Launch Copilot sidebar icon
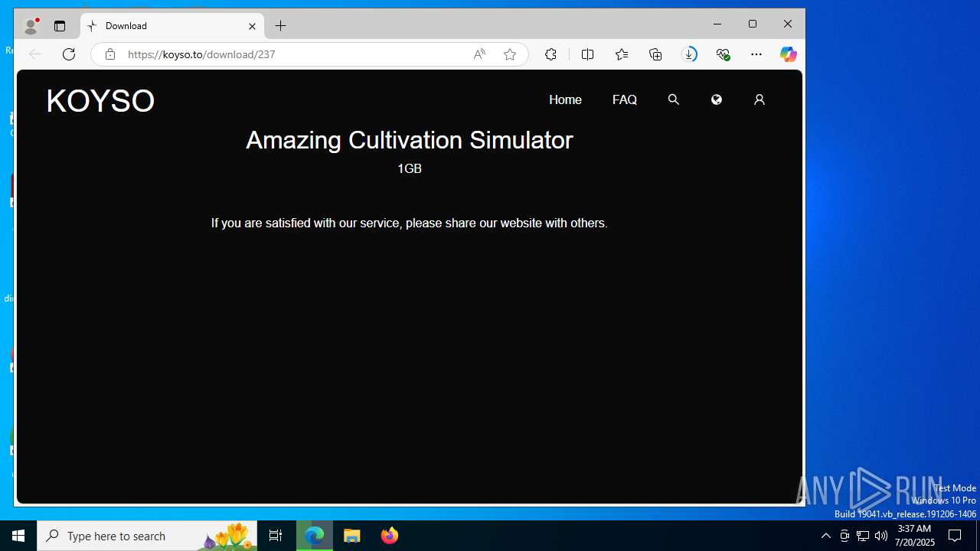The image size is (980, 551). pos(789,54)
